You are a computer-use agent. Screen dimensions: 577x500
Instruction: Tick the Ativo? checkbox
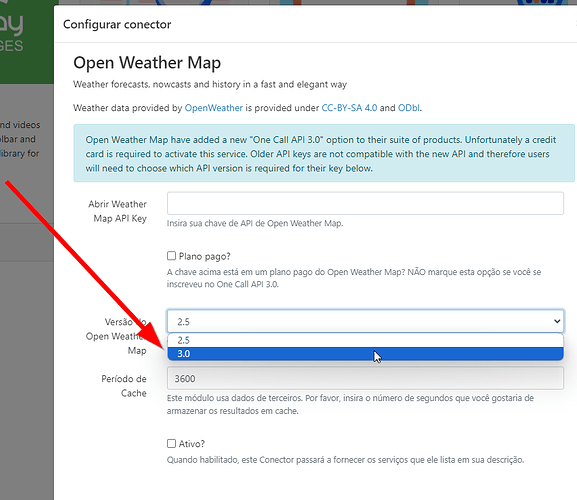tap(171, 443)
